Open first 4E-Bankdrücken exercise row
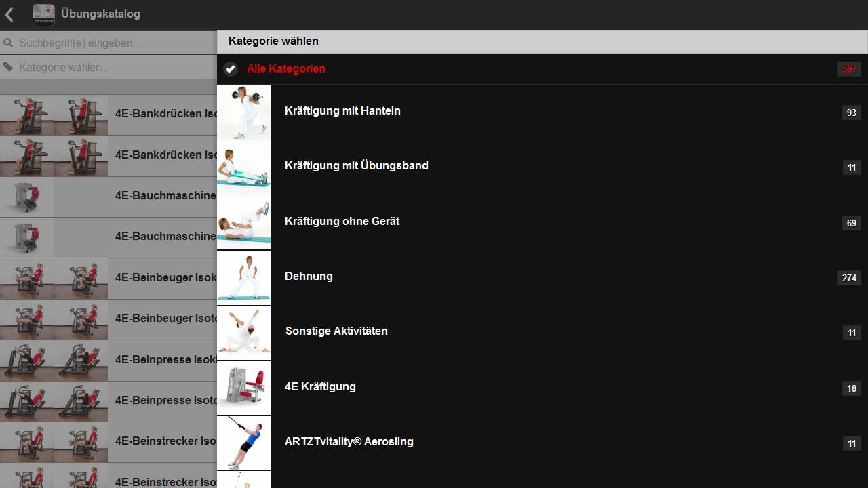868x488 pixels. (108, 115)
